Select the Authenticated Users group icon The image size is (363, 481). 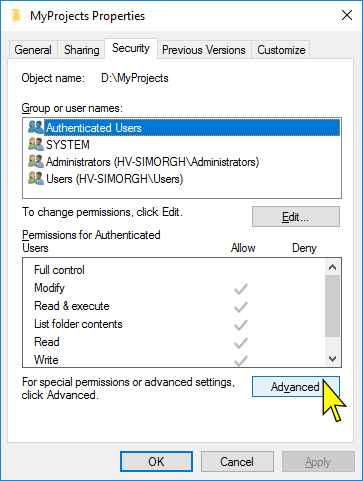point(36,127)
